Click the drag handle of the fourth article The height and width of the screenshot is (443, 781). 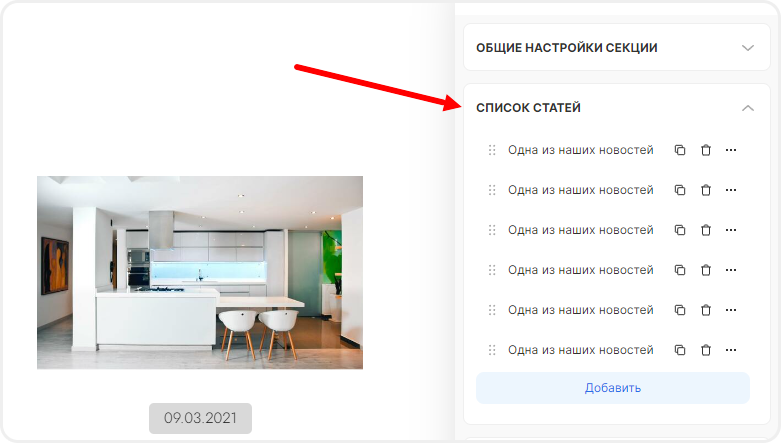pos(492,270)
